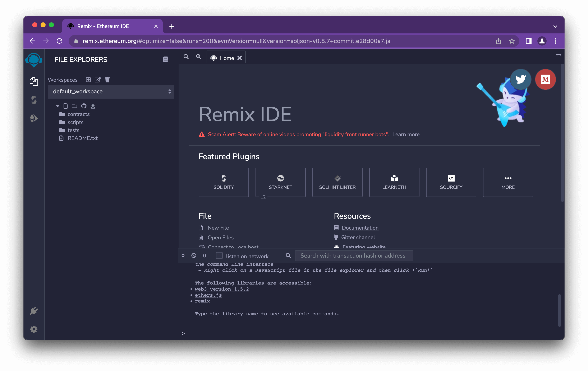Viewport: 588px width, 371px height.
Task: Collapse the terminal with double chevron
Action: coord(183,255)
